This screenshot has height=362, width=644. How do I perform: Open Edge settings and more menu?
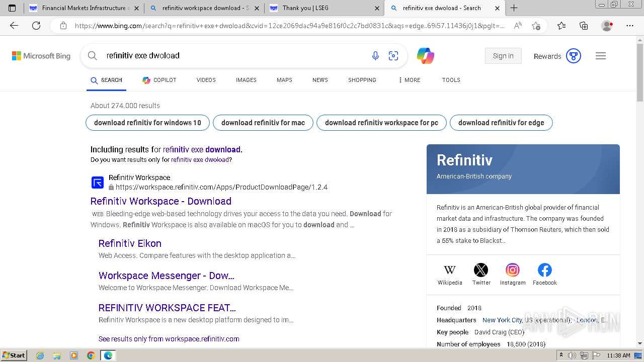630,26
